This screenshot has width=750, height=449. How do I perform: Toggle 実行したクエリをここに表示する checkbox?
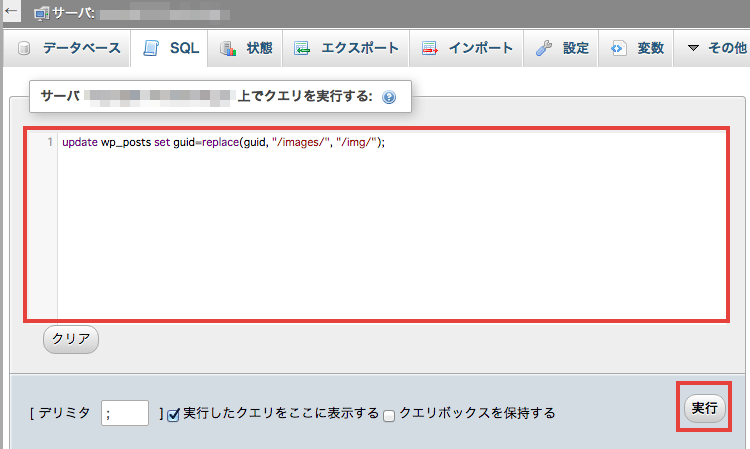pos(173,415)
